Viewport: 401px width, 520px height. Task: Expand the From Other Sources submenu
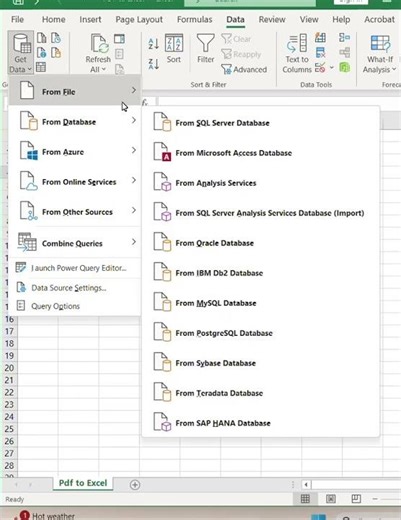tap(75, 211)
